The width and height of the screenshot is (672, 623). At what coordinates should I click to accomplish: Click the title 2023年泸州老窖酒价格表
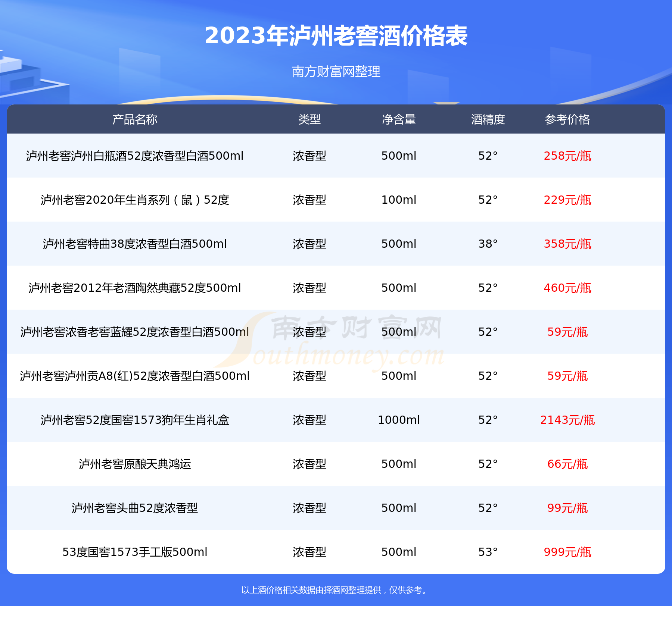[336, 36]
